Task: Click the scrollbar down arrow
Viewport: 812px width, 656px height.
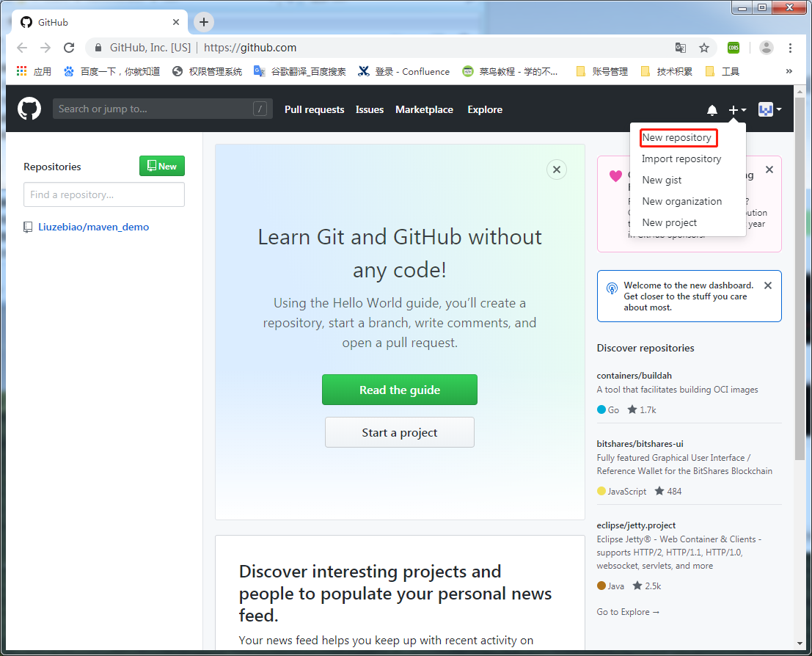Action: (x=800, y=643)
